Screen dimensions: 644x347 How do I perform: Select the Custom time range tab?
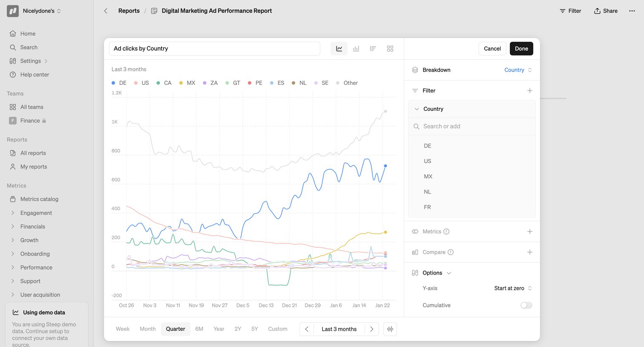278,329
